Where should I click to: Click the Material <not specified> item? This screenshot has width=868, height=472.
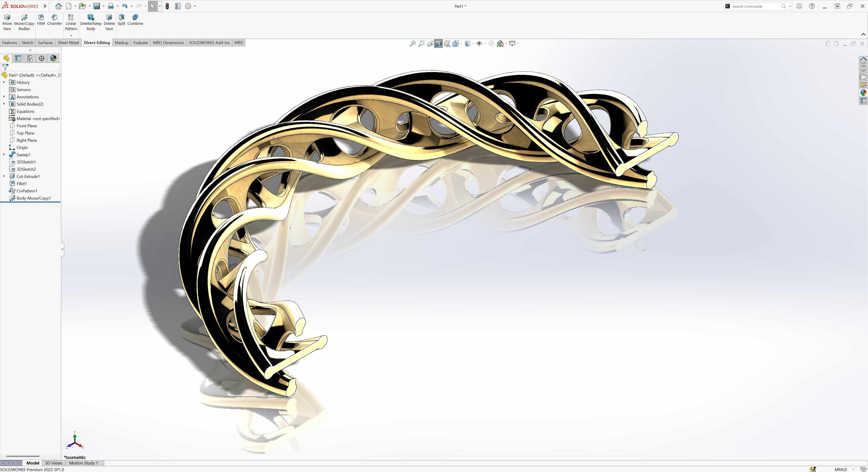click(x=34, y=119)
